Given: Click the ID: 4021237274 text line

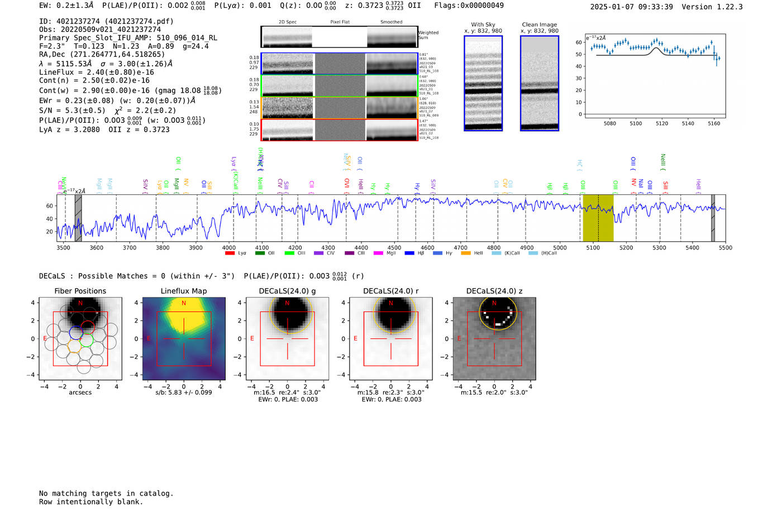Looking at the screenshot, I should 106,21.
